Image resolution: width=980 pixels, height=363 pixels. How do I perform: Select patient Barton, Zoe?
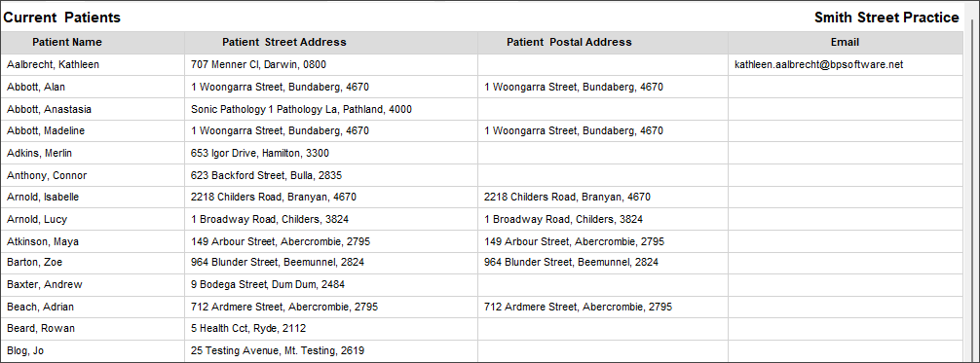(35, 262)
